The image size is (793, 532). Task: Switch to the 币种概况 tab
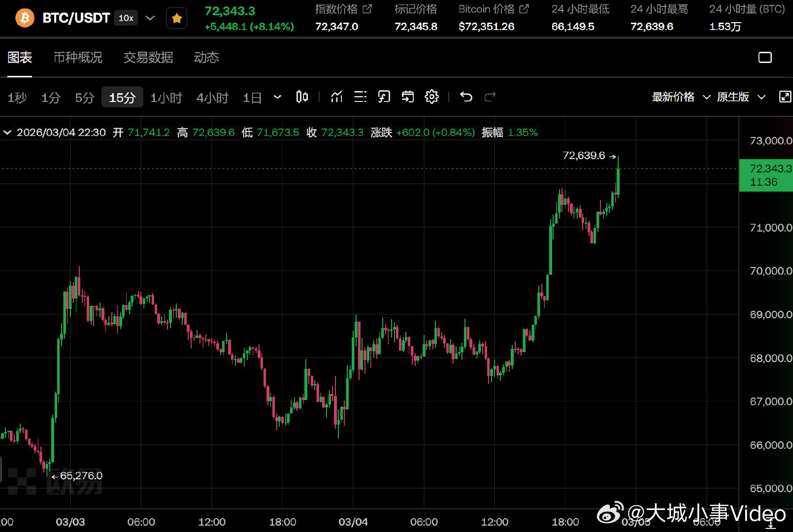pos(78,58)
